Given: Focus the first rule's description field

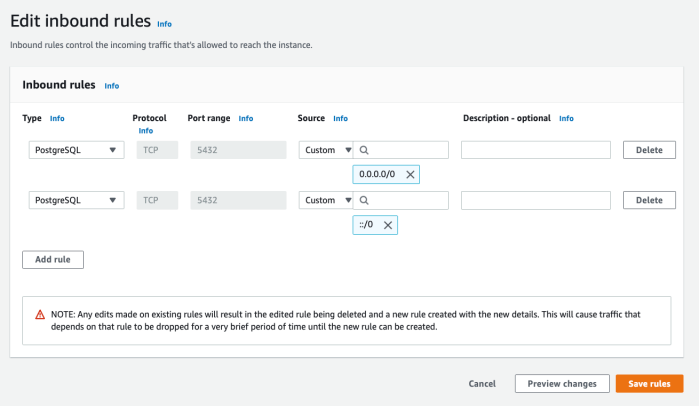Looking at the screenshot, I should pyautogui.click(x=535, y=150).
